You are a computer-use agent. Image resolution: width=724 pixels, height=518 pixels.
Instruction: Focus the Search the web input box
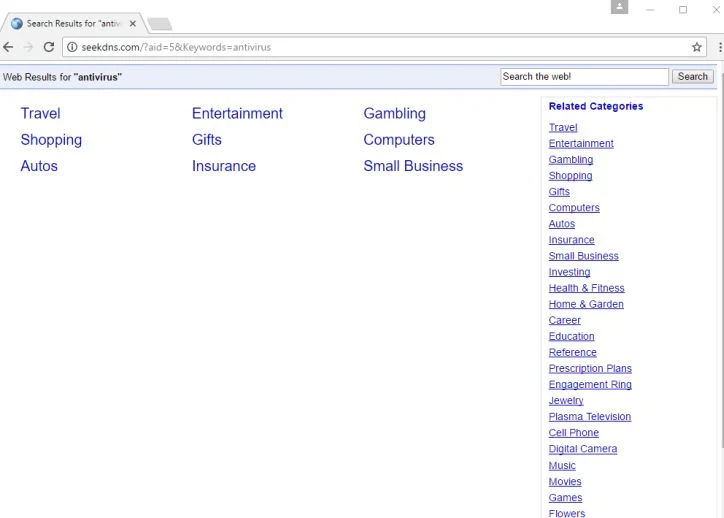tap(584, 77)
